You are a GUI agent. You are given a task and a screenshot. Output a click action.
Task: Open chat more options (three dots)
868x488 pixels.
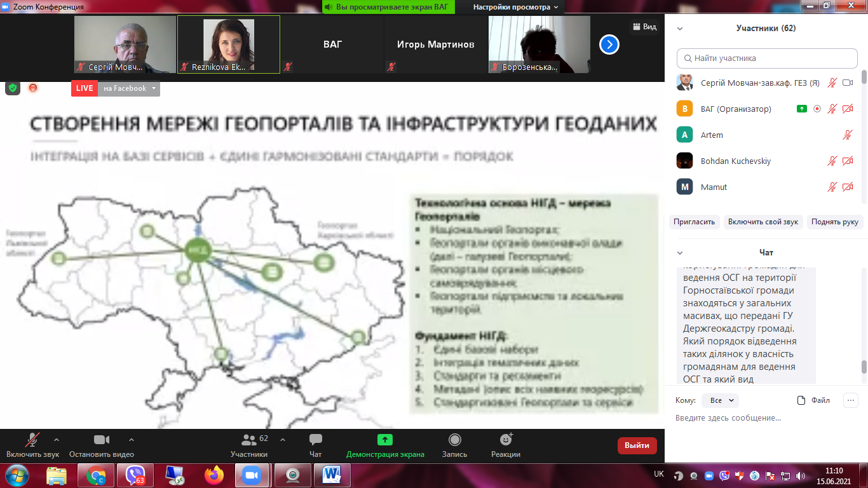851,400
